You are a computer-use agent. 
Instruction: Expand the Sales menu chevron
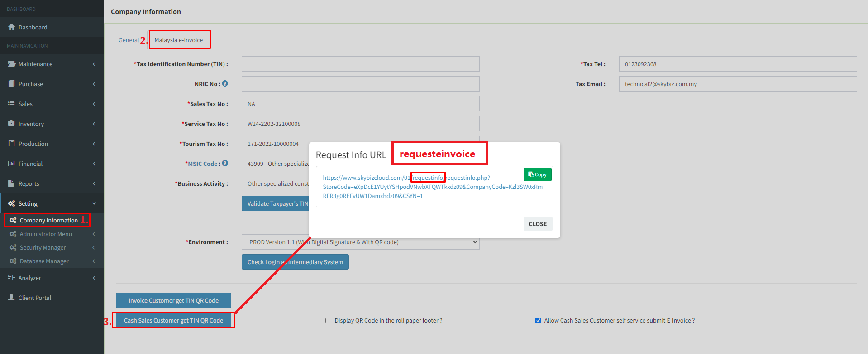coord(94,104)
